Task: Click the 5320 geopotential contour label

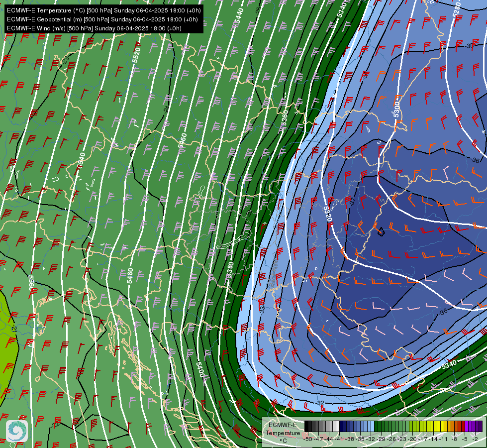Action: pos(328,214)
